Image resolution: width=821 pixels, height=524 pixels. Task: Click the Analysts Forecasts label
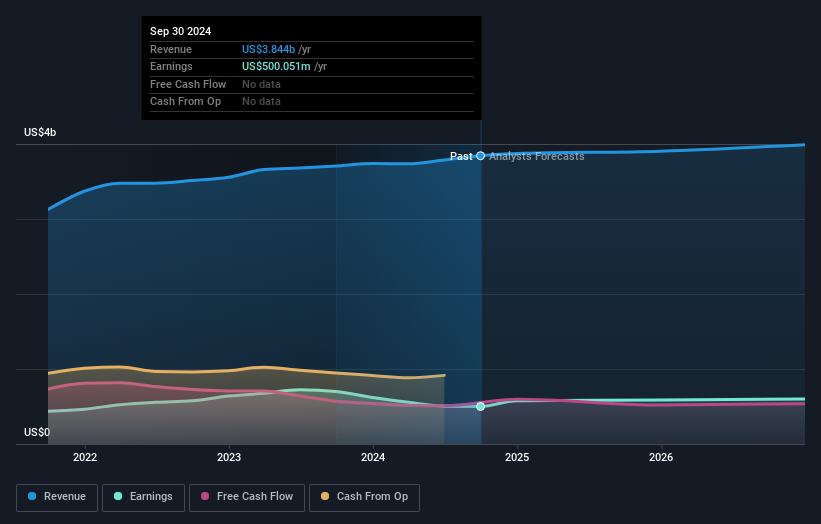(x=537, y=157)
